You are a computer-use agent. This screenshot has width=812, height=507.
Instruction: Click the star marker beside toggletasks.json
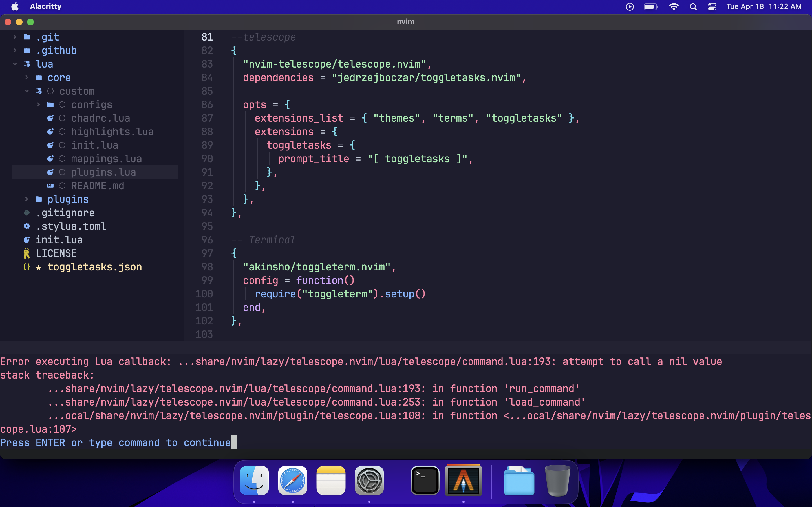tap(39, 267)
